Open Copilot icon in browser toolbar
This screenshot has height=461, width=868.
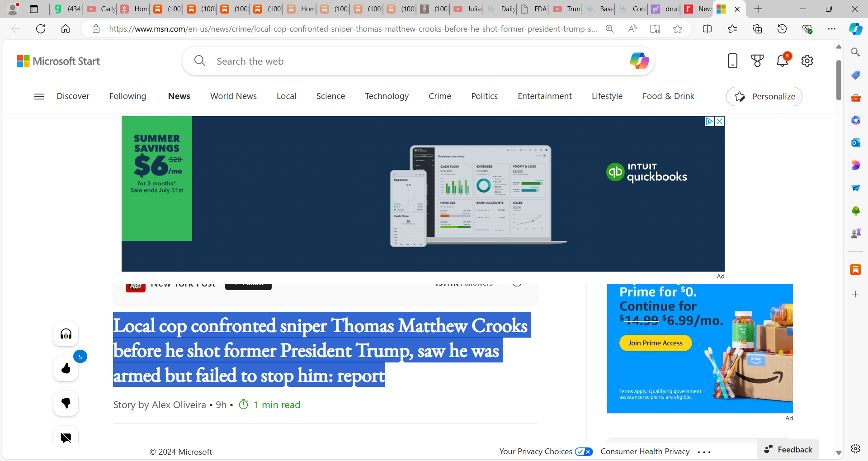(x=855, y=29)
